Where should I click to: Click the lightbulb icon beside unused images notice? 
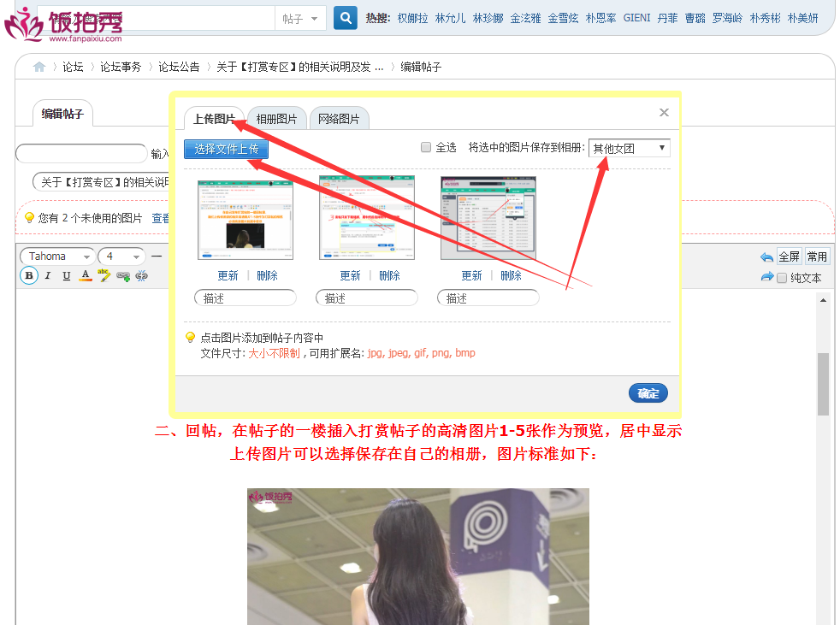(29, 217)
